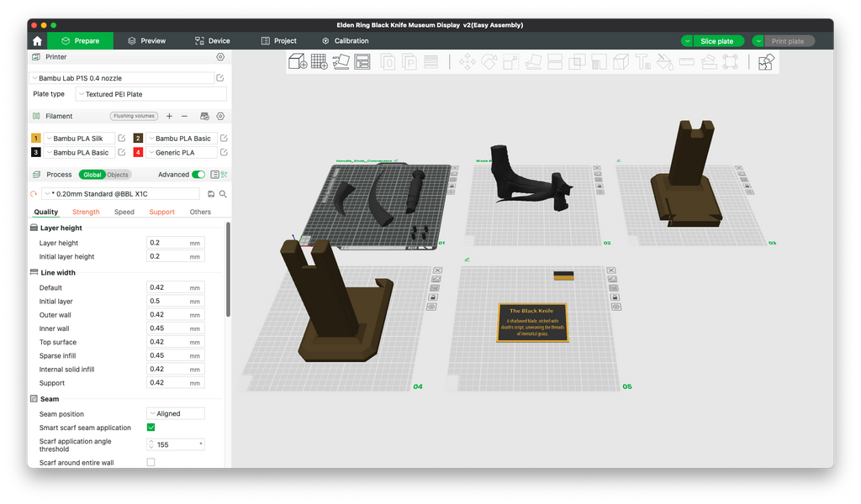
Task: Open the Plate type dropdown
Action: (x=151, y=94)
